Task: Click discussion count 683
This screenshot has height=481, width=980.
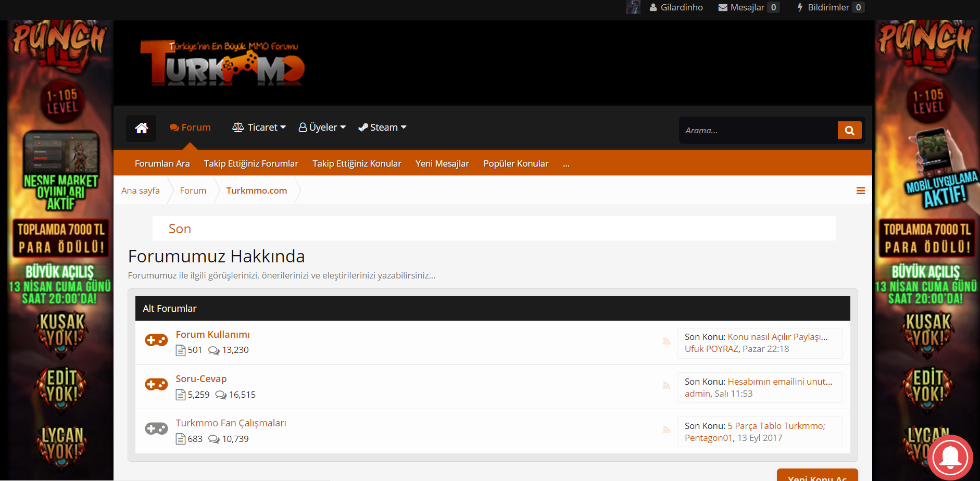Action: [195, 439]
